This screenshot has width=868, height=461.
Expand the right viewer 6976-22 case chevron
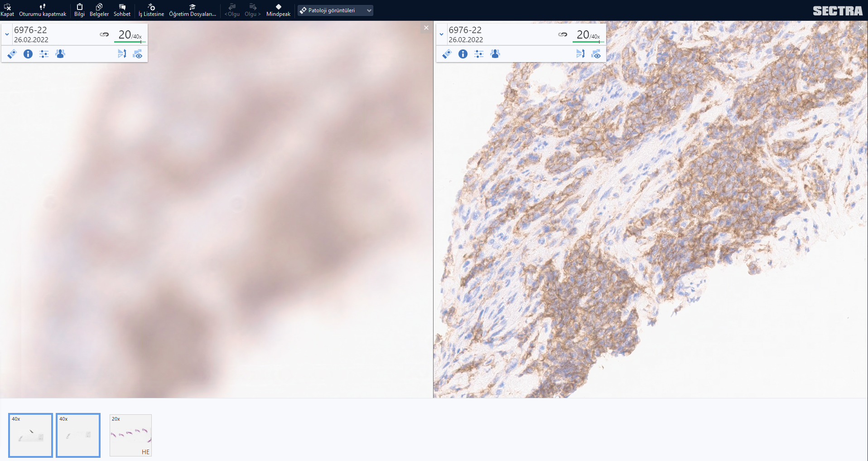point(442,34)
